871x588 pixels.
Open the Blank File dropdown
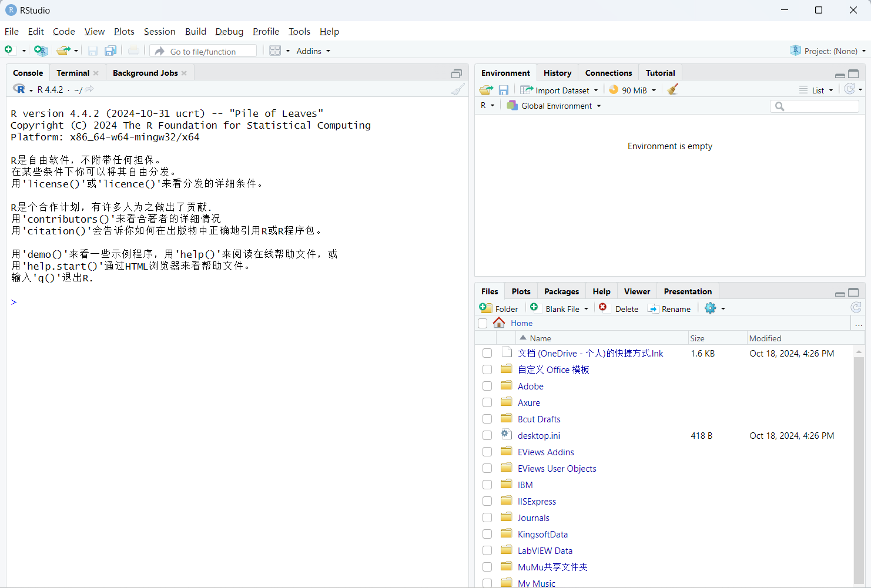coord(586,309)
